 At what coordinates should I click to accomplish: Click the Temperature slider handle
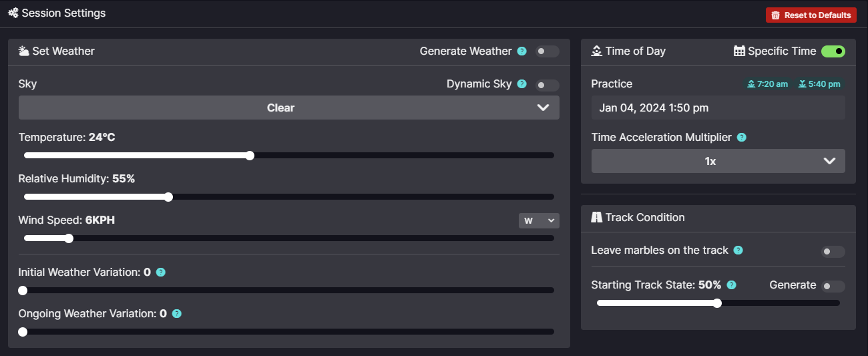coord(250,156)
